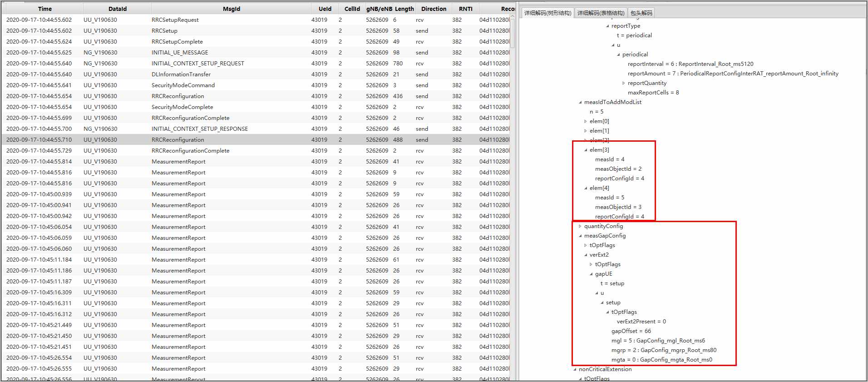Sort messages by the Time column header
868x382 pixels.
(44, 9)
